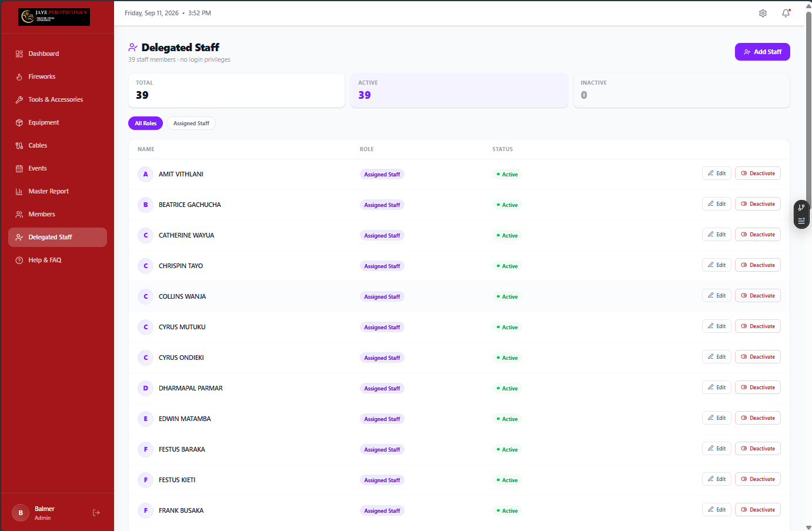Viewport: 812px width, 531px height.
Task: Deactivate Cyrus Ondieki
Action: [758, 357]
